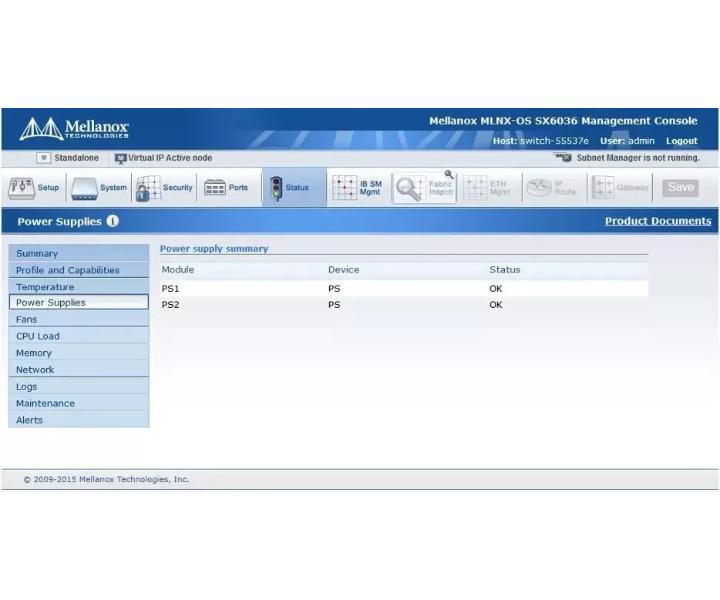Click the host name switch-55537e

(x=554, y=141)
